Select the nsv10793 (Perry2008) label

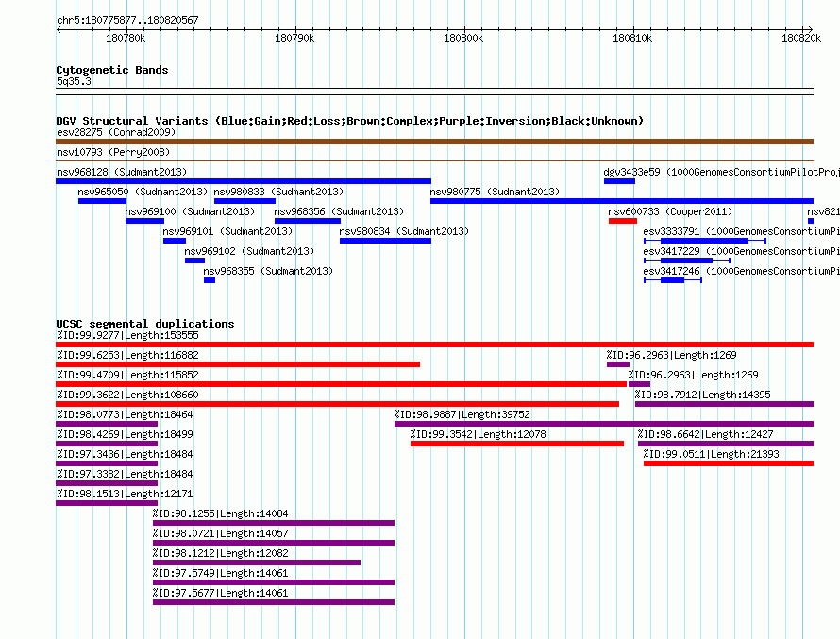tap(113, 152)
